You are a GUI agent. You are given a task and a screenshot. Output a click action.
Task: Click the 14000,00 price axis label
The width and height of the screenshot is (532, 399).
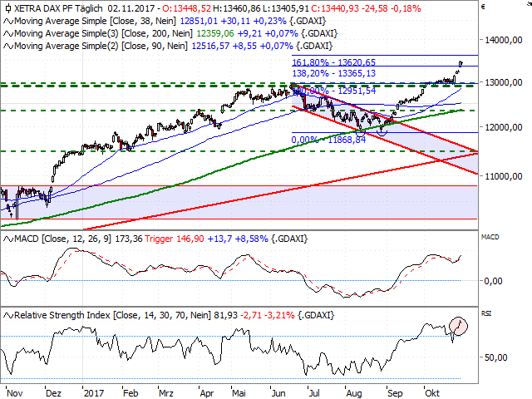tap(505, 40)
